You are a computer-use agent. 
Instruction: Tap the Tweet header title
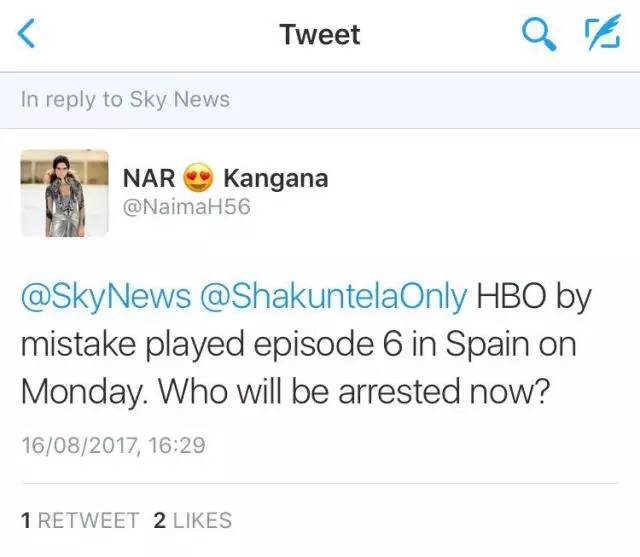[x=320, y=34]
